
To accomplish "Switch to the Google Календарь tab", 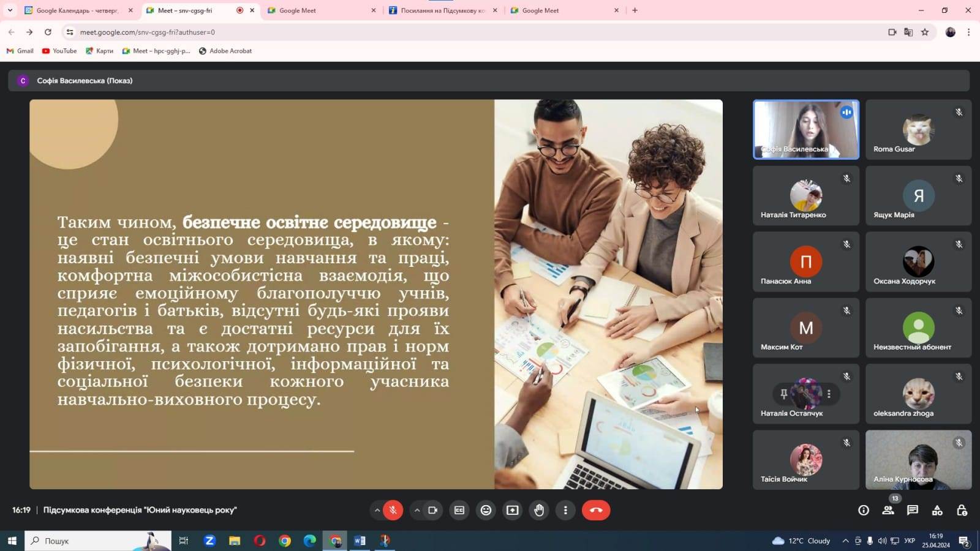I will 77,10.
